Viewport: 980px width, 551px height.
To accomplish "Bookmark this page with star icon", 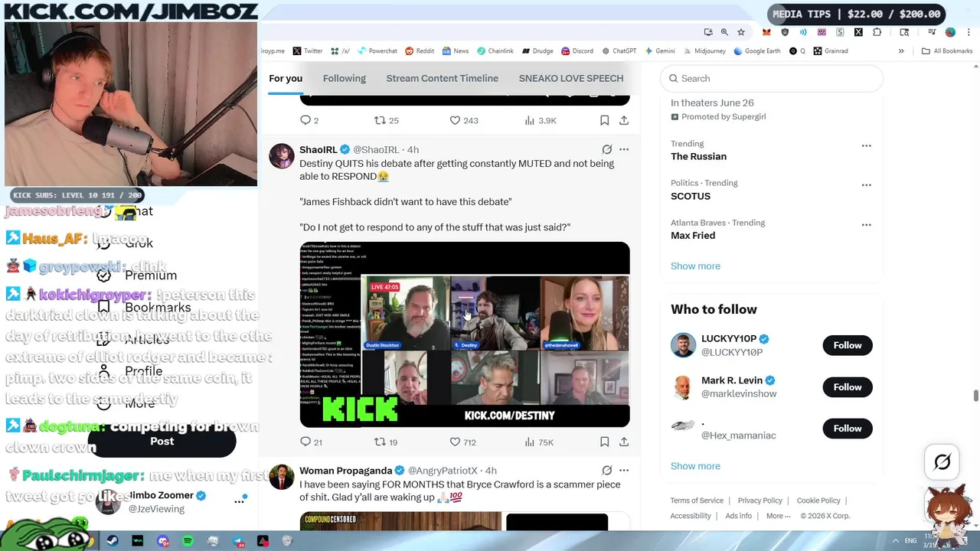I will click(x=741, y=32).
